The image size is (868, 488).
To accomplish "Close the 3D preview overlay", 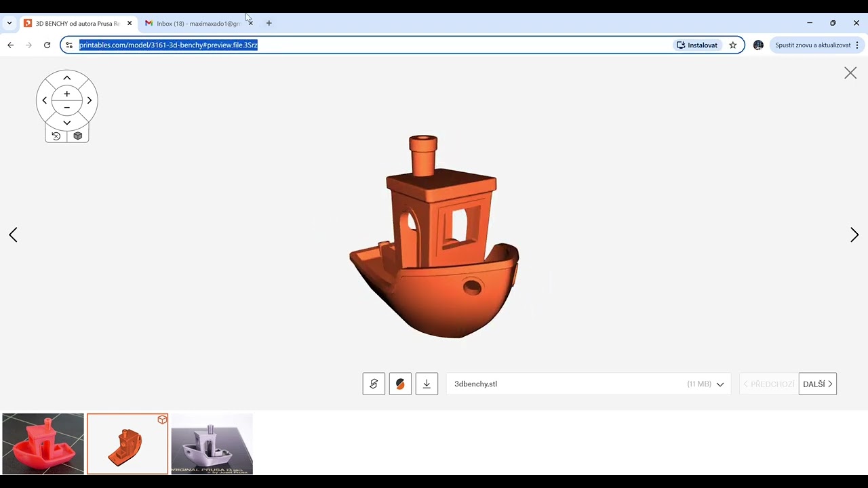I will [850, 73].
